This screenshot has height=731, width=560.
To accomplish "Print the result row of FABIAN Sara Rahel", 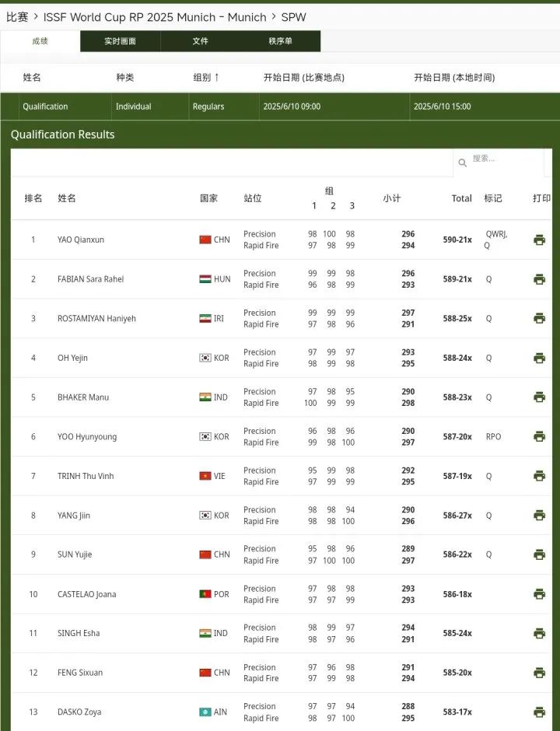I will pos(539,279).
